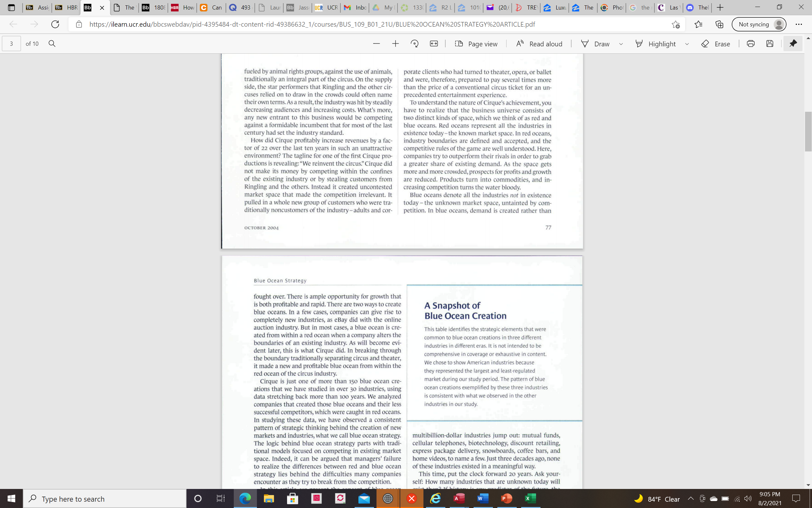Save the PDF with the disk icon
Screen dimensions: 812x508
(770, 44)
